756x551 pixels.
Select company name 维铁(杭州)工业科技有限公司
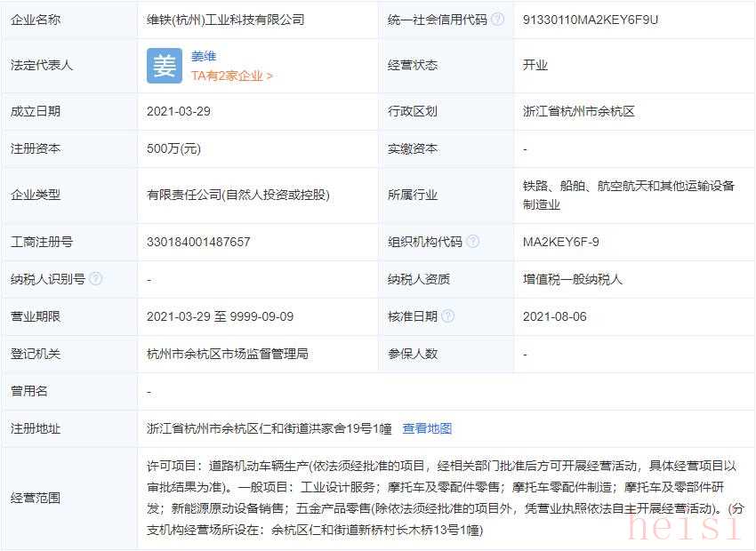226,20
